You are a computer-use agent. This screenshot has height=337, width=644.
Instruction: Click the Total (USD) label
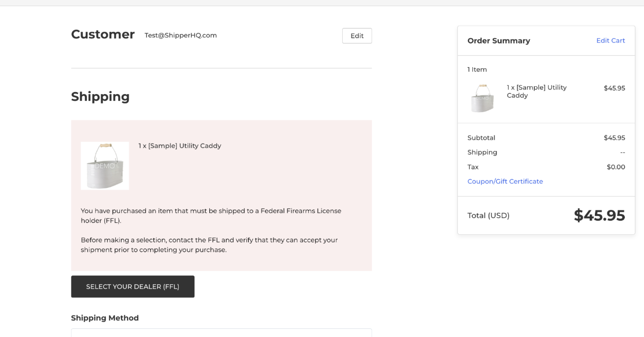pos(488,216)
